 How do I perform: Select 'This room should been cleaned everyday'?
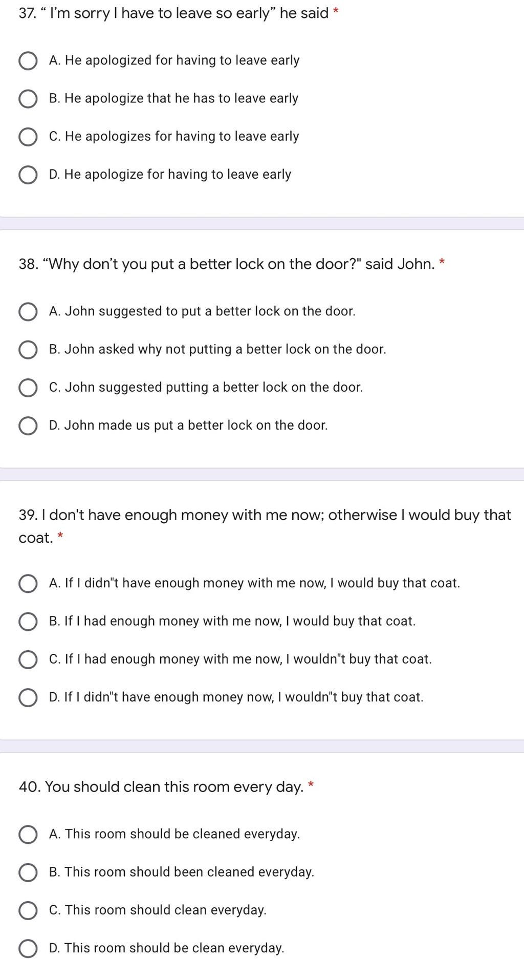pyautogui.click(x=28, y=872)
